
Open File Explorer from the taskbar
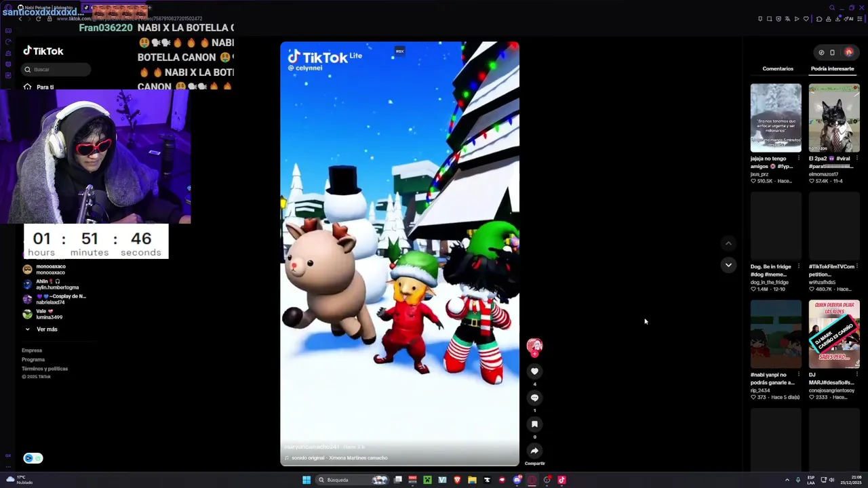472,480
